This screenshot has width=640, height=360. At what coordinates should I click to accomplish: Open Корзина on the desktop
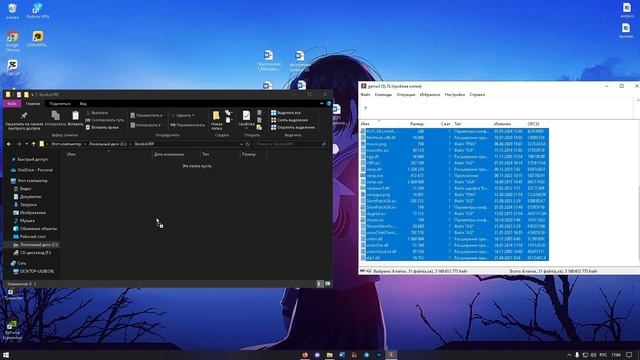[x=12, y=11]
